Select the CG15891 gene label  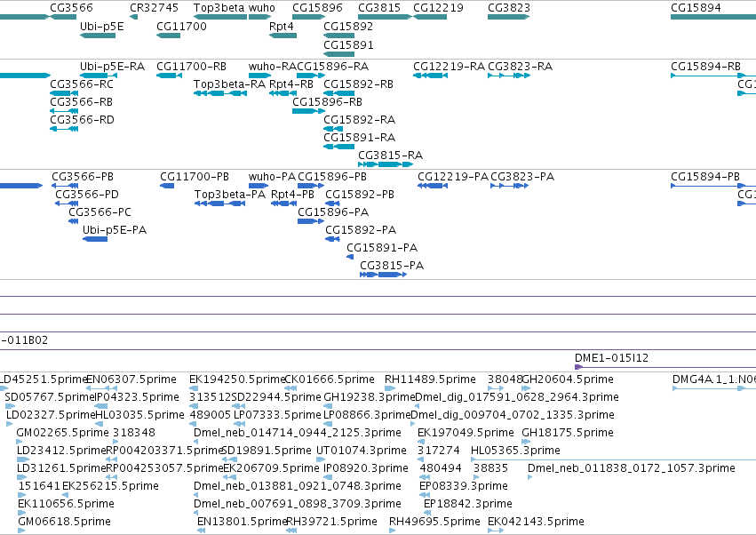point(348,44)
